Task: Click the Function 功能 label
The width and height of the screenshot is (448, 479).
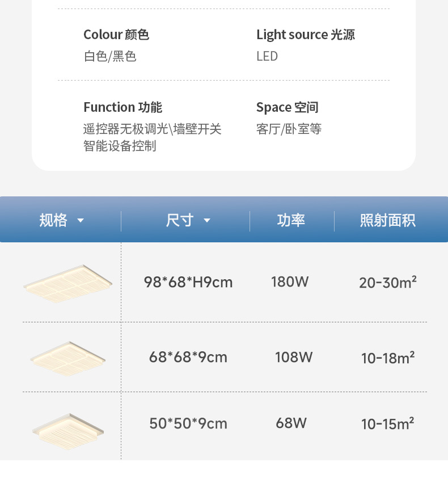Action: point(122,107)
